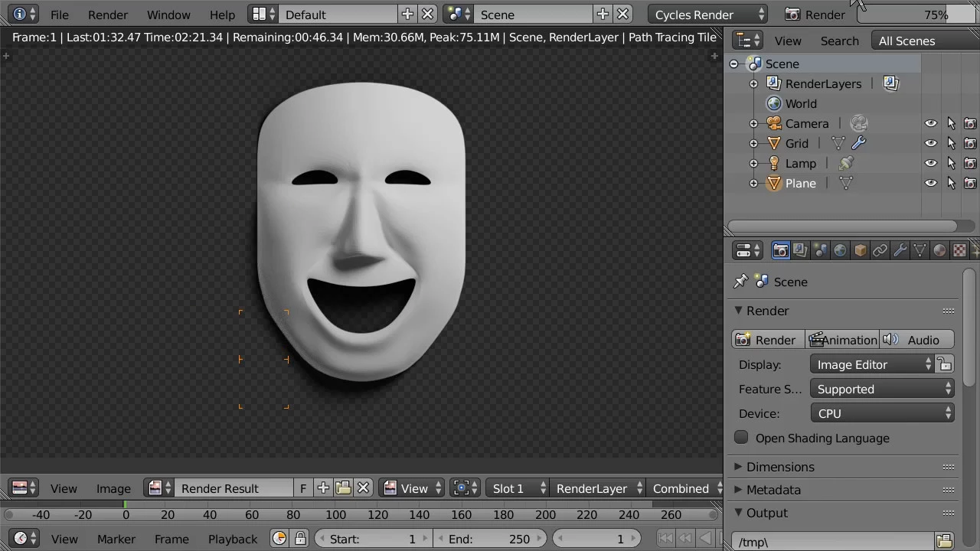Switch to Render Layers properties tab

(800, 250)
